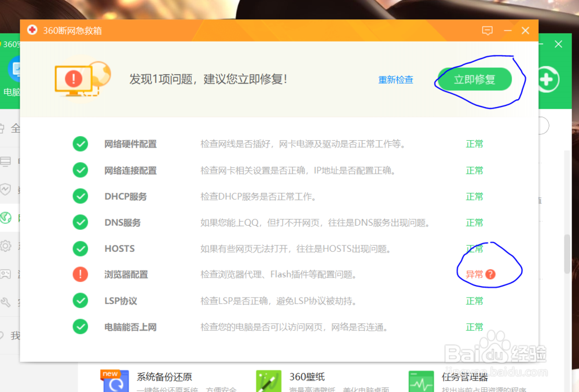The height and width of the screenshot is (392, 579).
Task: Click green check icon for DHCP服务
Action: click(80, 196)
